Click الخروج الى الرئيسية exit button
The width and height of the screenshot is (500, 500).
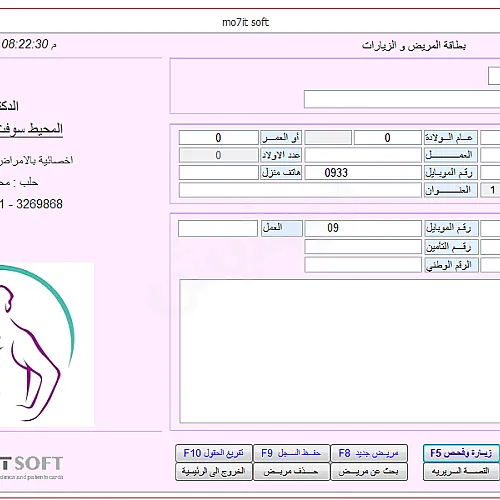point(214,471)
